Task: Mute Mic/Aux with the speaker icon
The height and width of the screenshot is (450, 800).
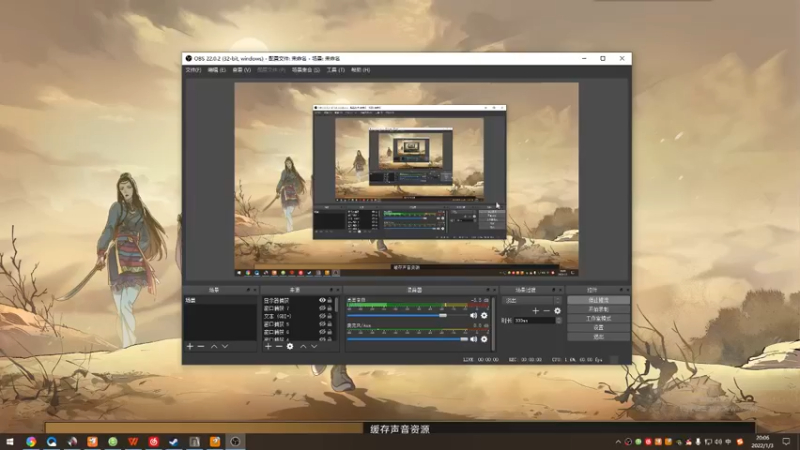Action: coord(473,339)
